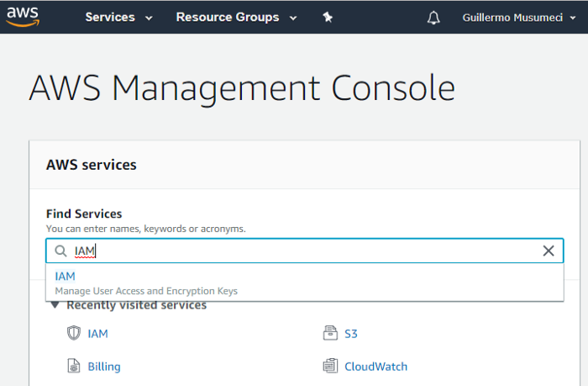The height and width of the screenshot is (386, 588).
Task: Open IAM from recently visited services
Action: 98,333
